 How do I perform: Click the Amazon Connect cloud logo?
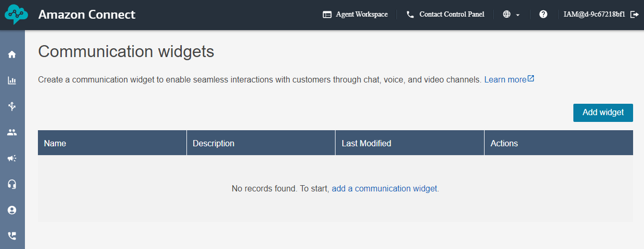click(x=16, y=15)
